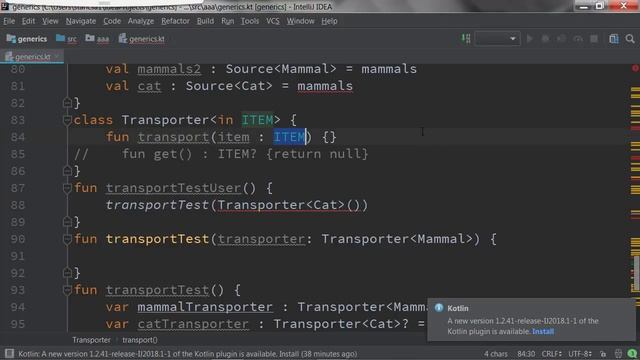The height and width of the screenshot is (360, 640).
Task: Open the Navigate menu
Action: pos(81,21)
